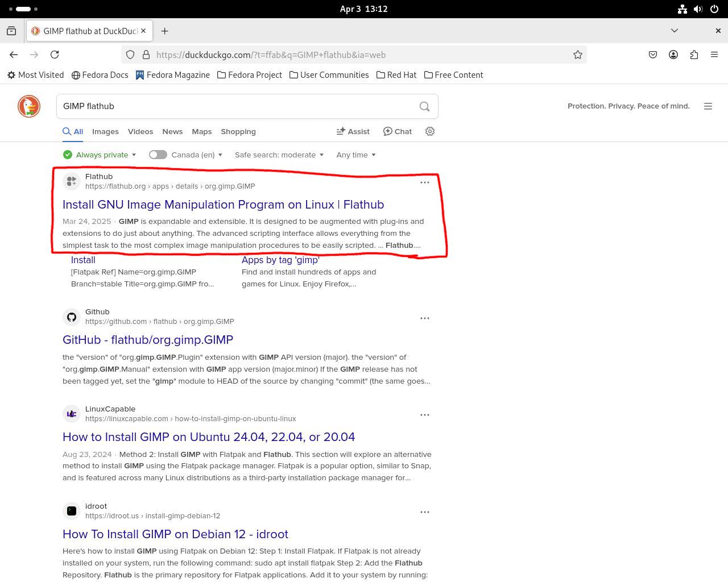Screen dimensions: 728x582
Task: Expand the Always private dropdown
Action: tap(100, 155)
